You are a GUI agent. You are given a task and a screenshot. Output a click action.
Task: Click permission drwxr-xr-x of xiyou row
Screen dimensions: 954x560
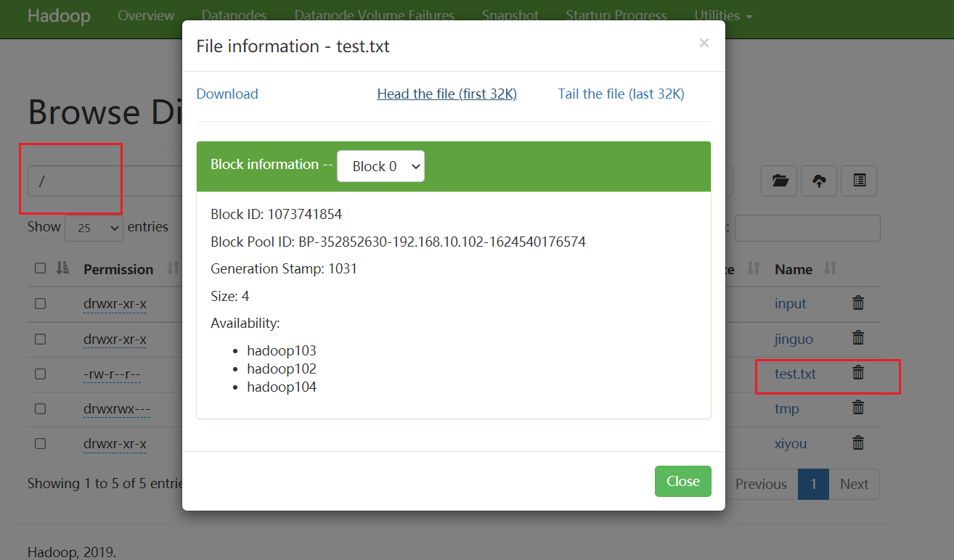115,443
